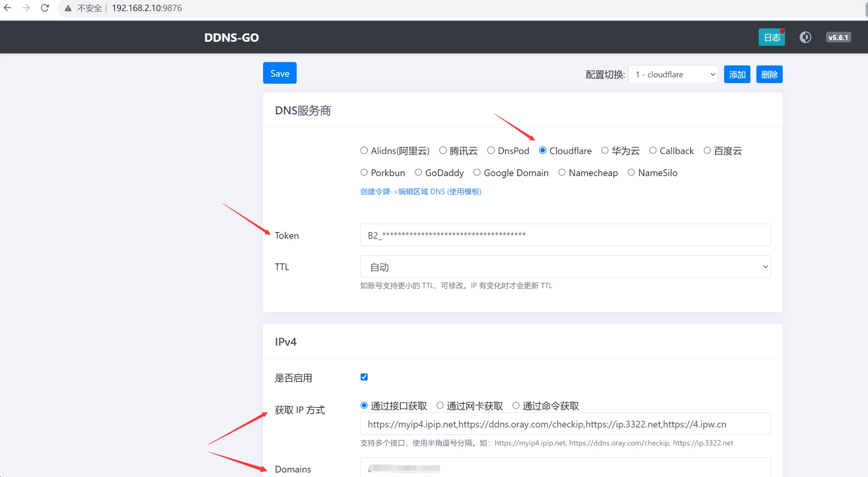The width and height of the screenshot is (868, 477).
Task: Click the DNS服务商 section heading
Action: point(303,111)
